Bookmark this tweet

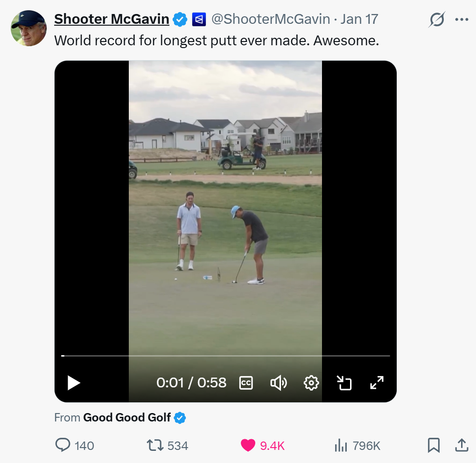pos(434,445)
